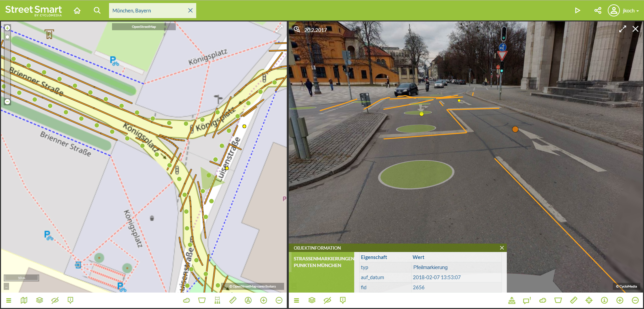Screen dimensions: 644x309
Task: Zoom out using map minus slider button
Action: click(7, 101)
